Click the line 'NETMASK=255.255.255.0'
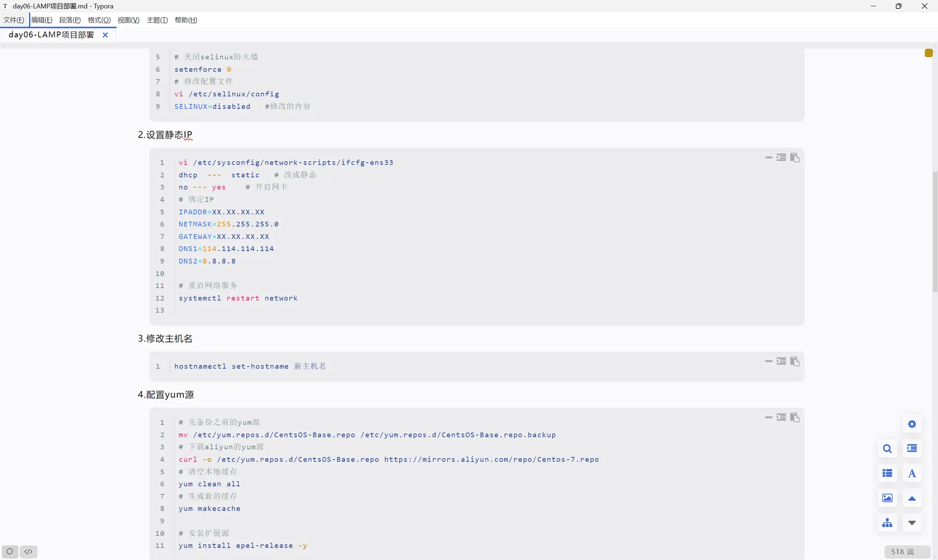 tap(229, 224)
